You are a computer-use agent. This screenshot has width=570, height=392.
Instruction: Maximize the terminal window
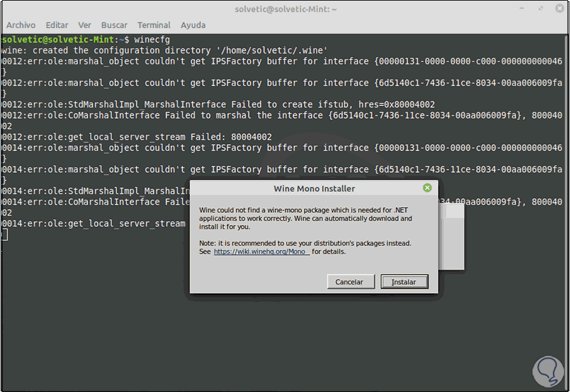[541, 8]
